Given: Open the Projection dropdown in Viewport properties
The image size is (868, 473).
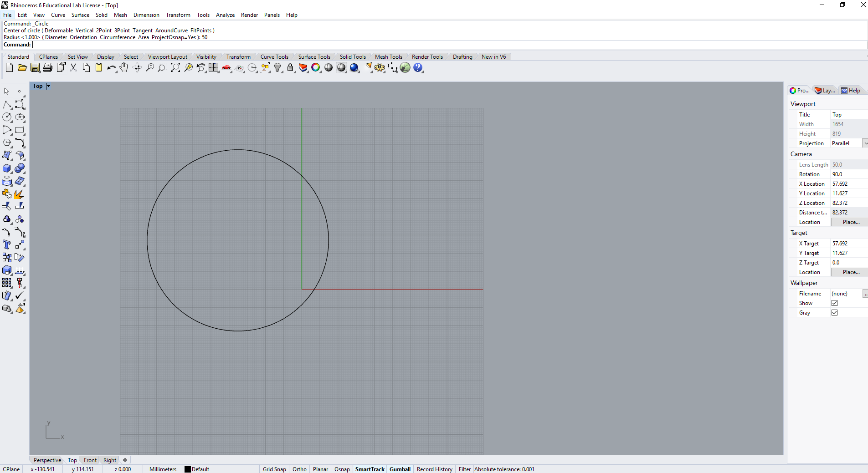Looking at the screenshot, I should tap(865, 143).
